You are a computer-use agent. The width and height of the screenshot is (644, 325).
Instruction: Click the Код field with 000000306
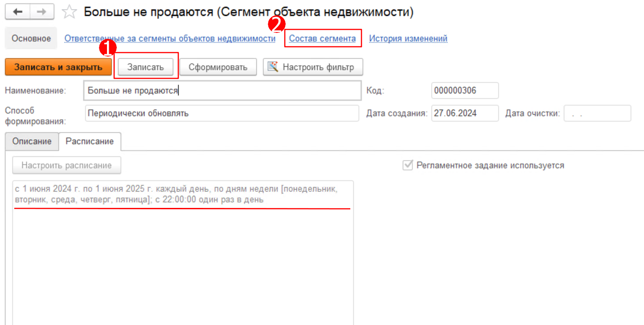pos(464,91)
